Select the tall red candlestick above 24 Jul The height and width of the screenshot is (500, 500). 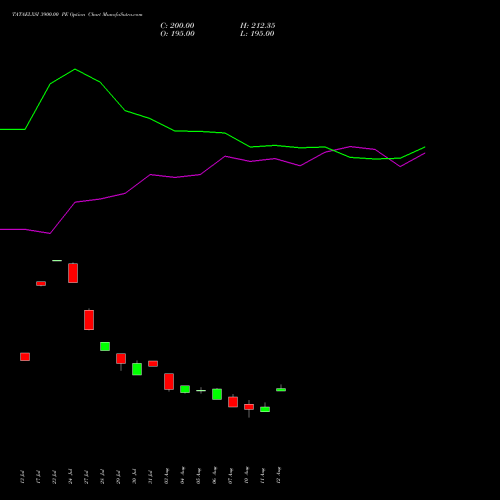tap(73, 273)
